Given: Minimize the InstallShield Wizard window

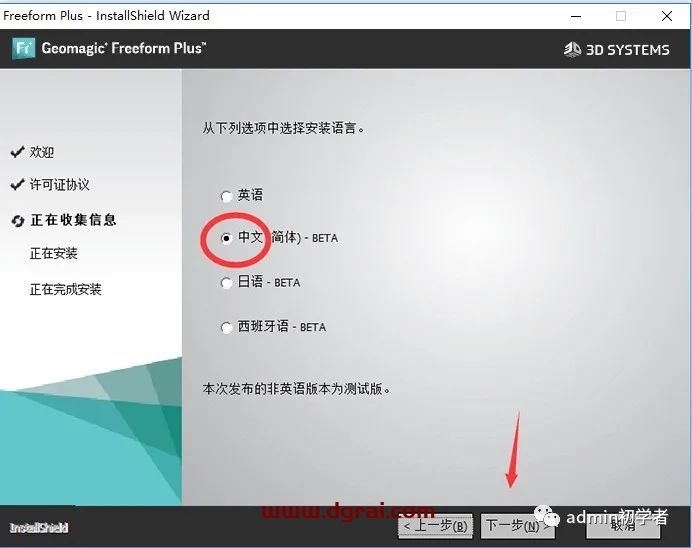Looking at the screenshot, I should [575, 15].
